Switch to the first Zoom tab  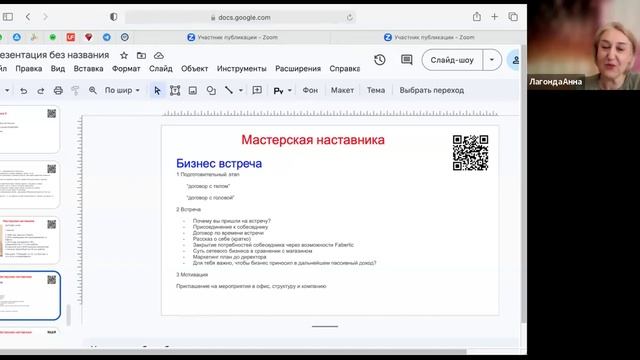click(x=233, y=37)
